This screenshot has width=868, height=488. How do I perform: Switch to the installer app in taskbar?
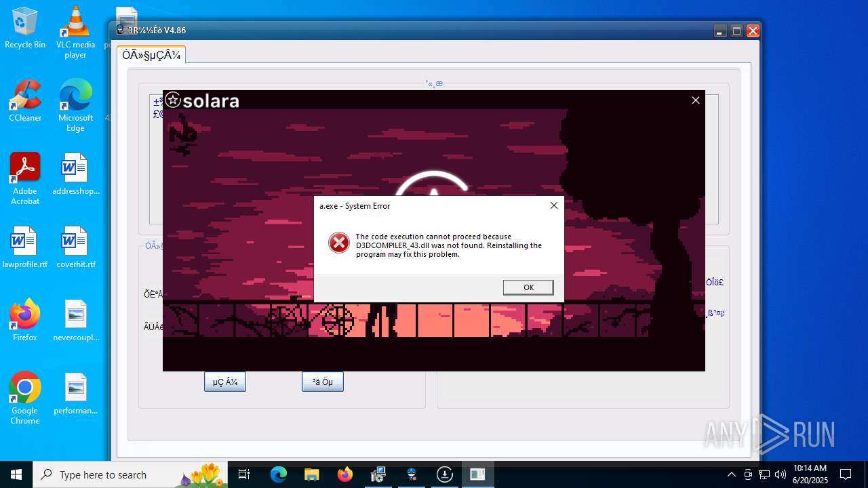point(378,474)
